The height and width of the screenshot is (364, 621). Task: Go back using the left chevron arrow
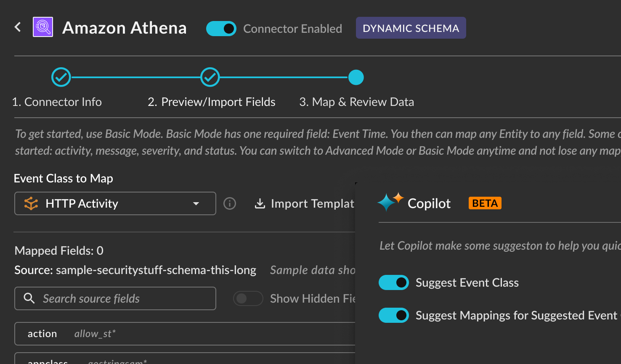[x=18, y=27]
